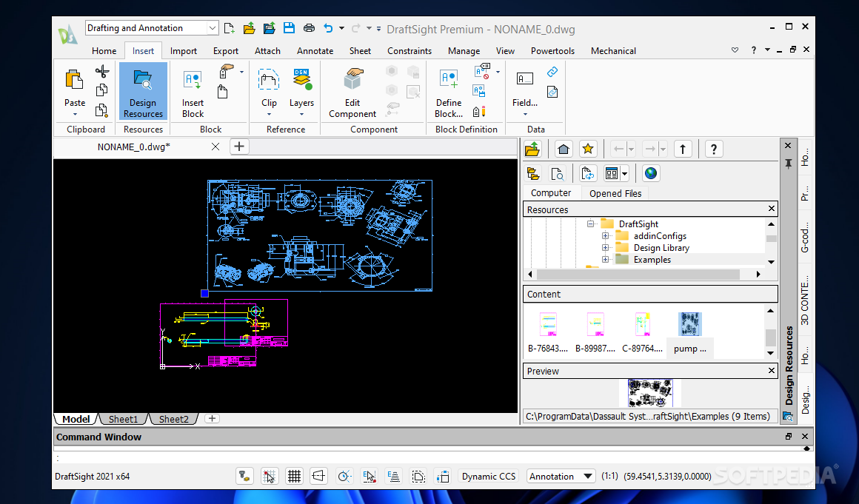This screenshot has width=859, height=504.
Task: Switch to the Annotate ribbon tab
Action: 315,51
